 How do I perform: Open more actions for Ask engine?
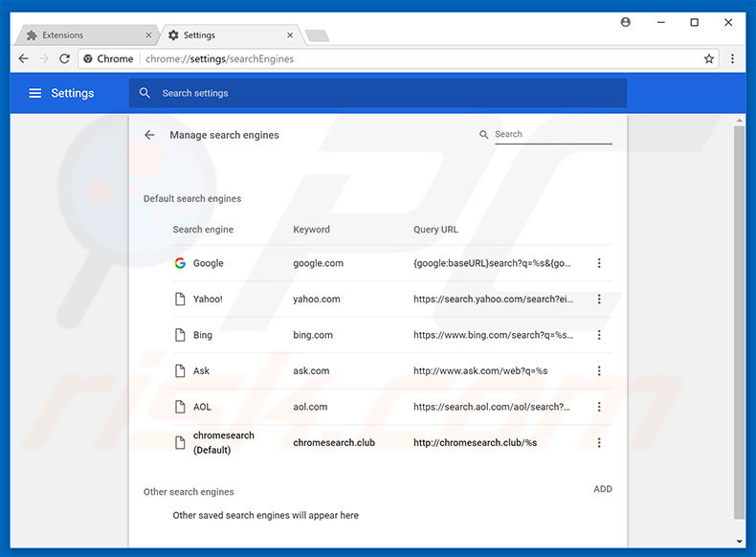point(599,370)
